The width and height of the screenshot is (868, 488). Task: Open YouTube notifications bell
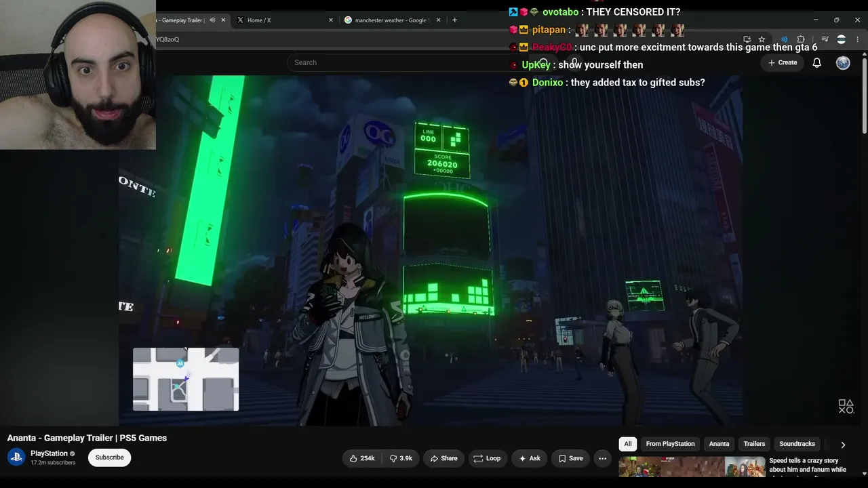[x=817, y=62]
